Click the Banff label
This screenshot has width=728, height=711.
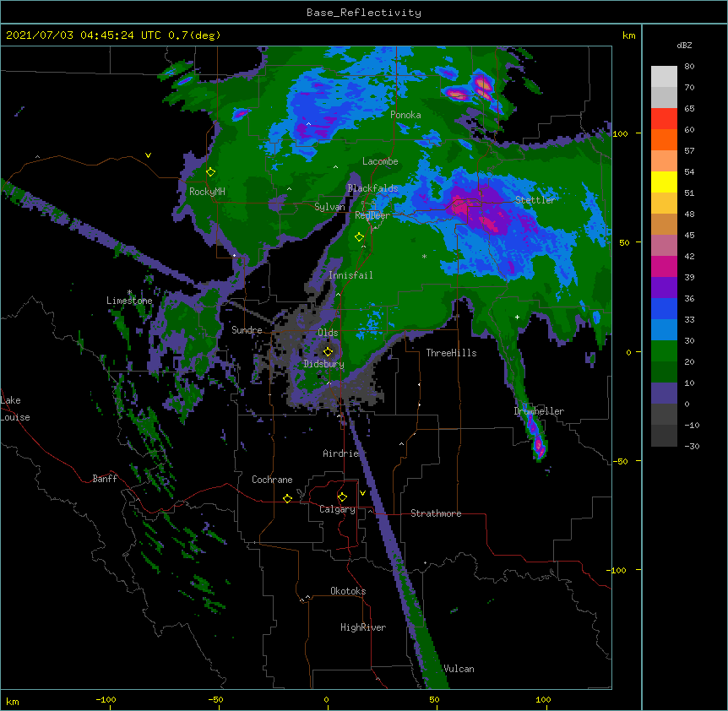(105, 479)
